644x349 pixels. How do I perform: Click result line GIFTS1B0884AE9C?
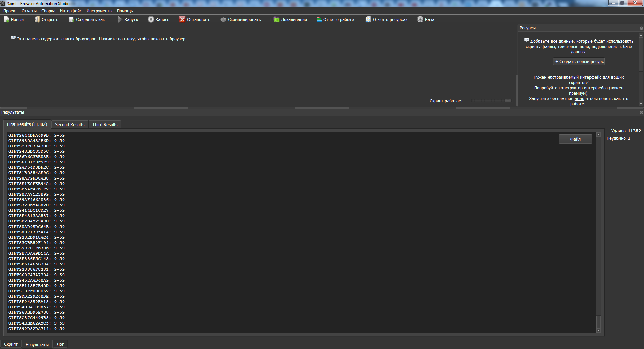coord(37,173)
